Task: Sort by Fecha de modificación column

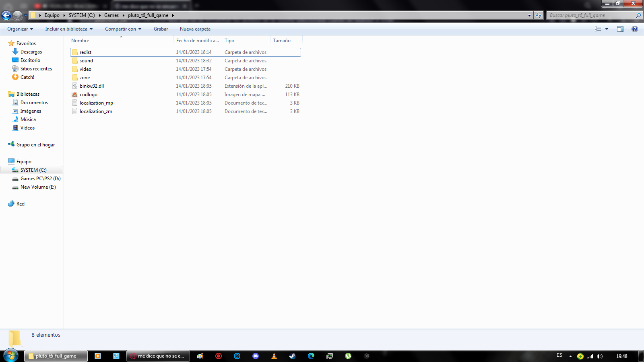Action: tap(197, 41)
